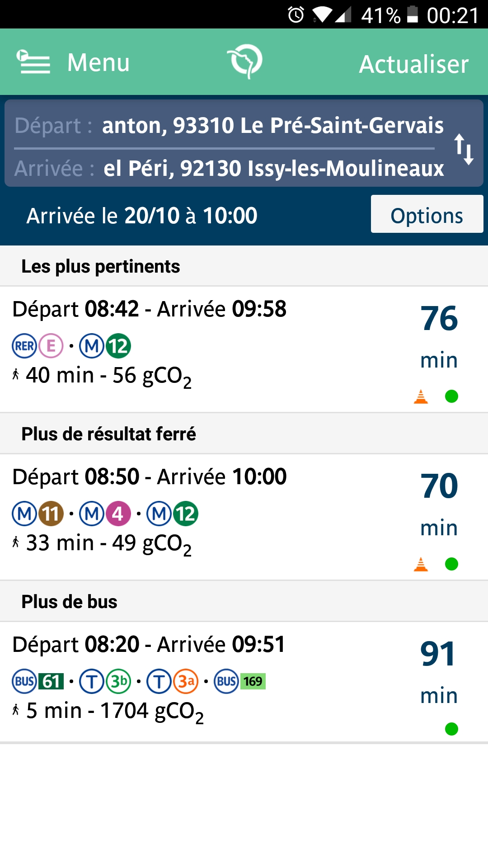Select the Plus de bus section header
This screenshot has width=488, height=868.
[x=244, y=601]
